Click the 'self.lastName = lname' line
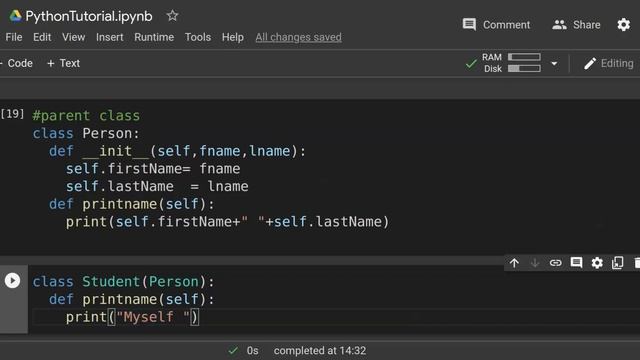This screenshot has height=360, width=640. (x=157, y=187)
